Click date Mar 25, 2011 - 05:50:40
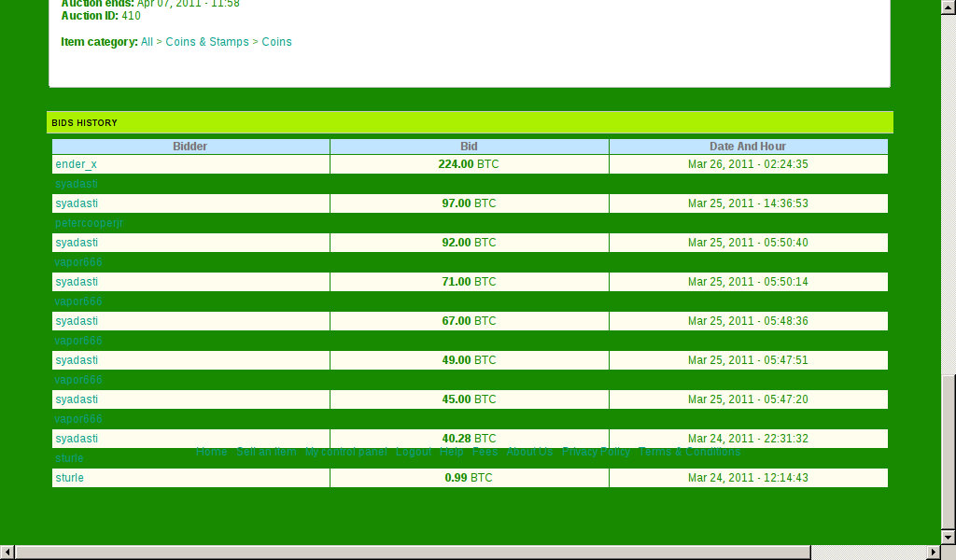 click(748, 243)
